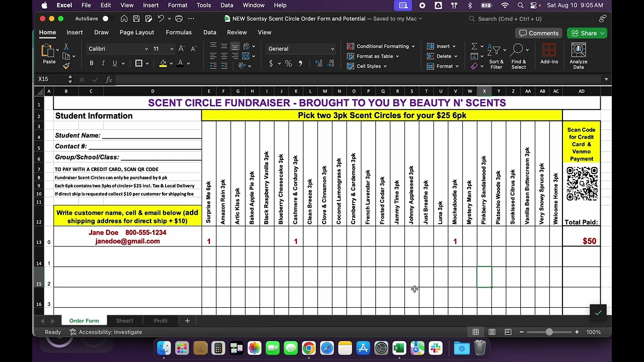Viewport: 644px width, 362px height.
Task: Click the Comments button
Action: tap(539, 33)
